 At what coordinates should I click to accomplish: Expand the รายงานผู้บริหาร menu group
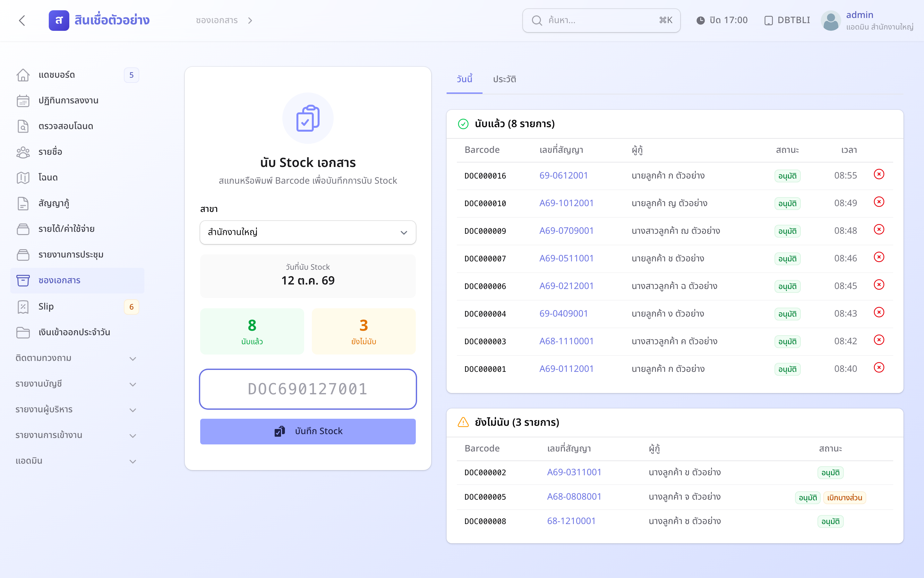[76, 409]
